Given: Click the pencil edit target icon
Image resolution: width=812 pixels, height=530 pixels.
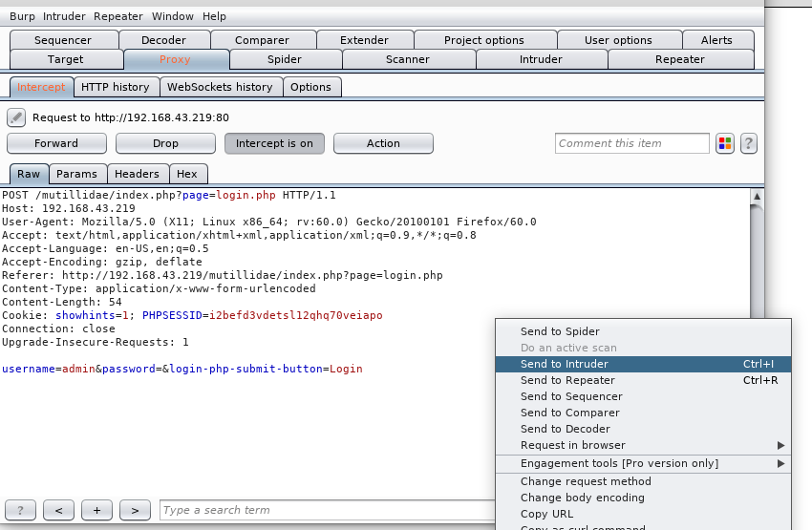Looking at the screenshot, I should tap(16, 117).
